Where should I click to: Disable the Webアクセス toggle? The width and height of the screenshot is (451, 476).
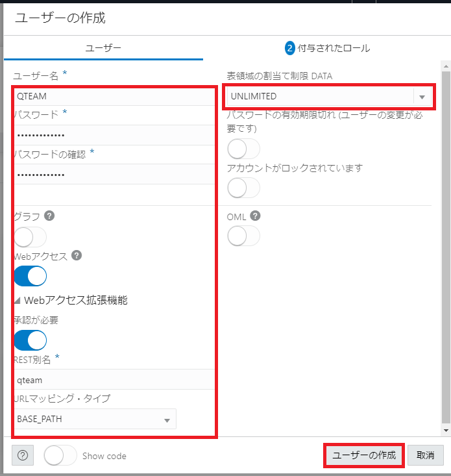[30, 276]
